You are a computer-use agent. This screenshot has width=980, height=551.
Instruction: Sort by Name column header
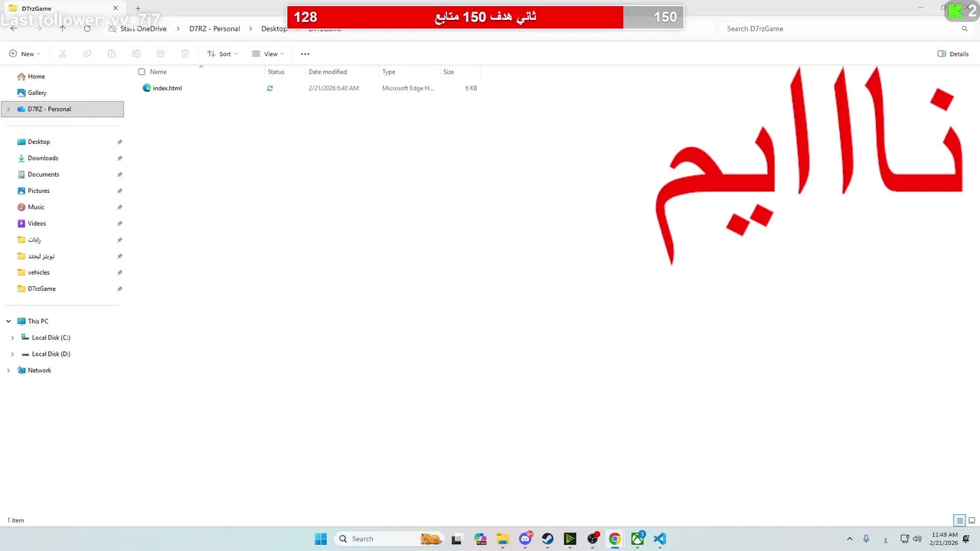(158, 72)
